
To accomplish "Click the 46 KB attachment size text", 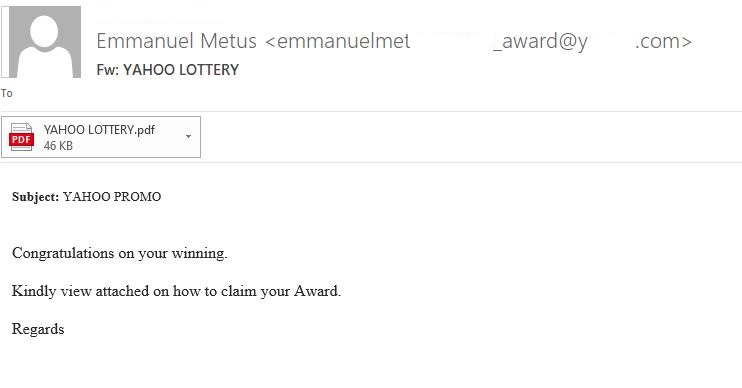I will [58, 146].
